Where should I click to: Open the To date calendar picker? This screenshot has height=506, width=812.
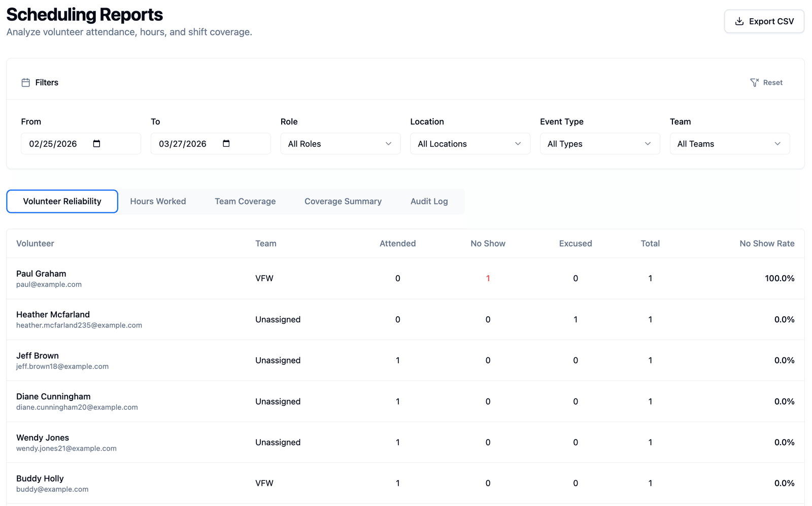227,144
